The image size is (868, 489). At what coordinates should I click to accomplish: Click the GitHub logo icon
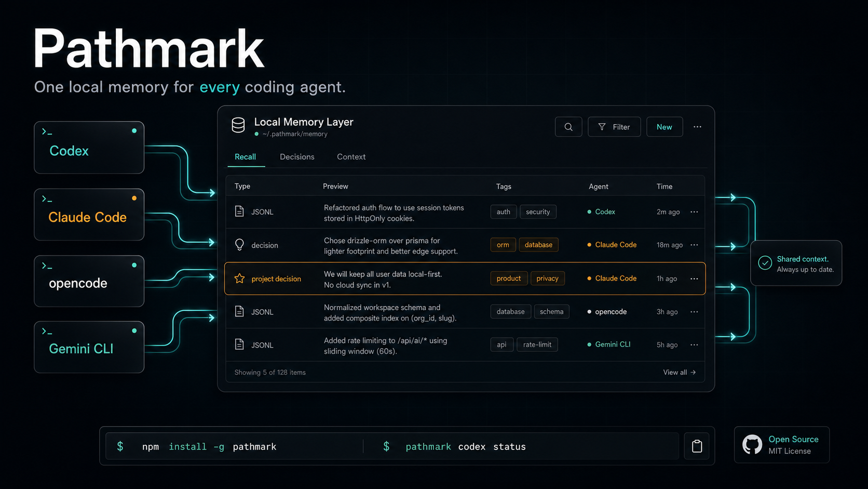pos(752,445)
